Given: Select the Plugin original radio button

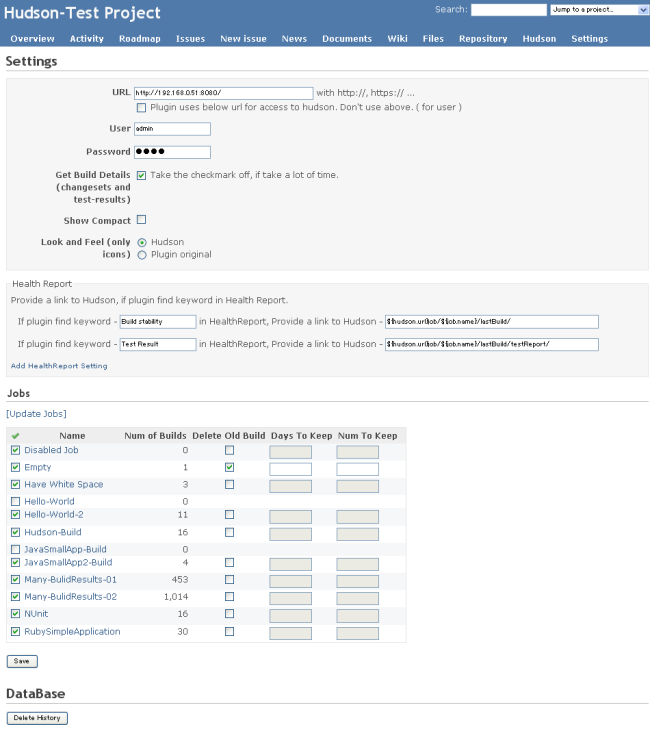Looking at the screenshot, I should coord(142,255).
